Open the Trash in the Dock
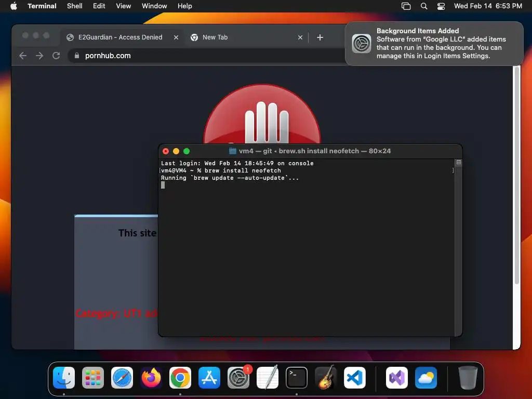This screenshot has height=399, width=532. [x=468, y=378]
